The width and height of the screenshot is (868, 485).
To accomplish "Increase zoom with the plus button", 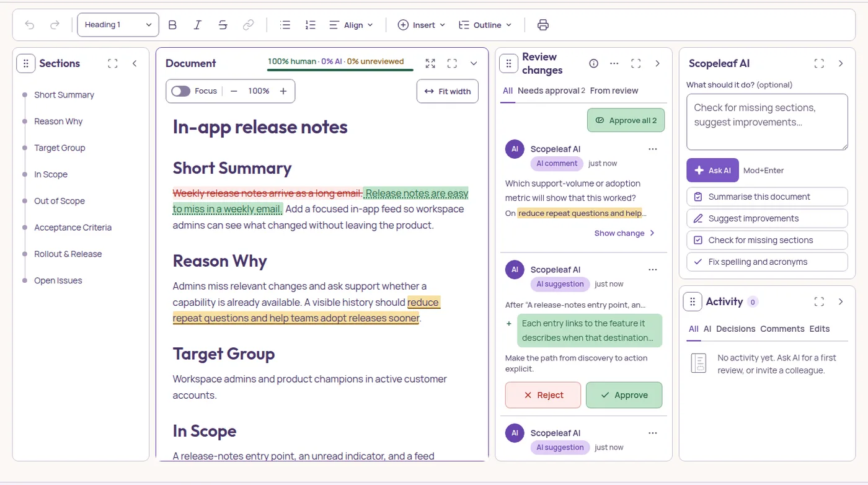I will coord(283,91).
